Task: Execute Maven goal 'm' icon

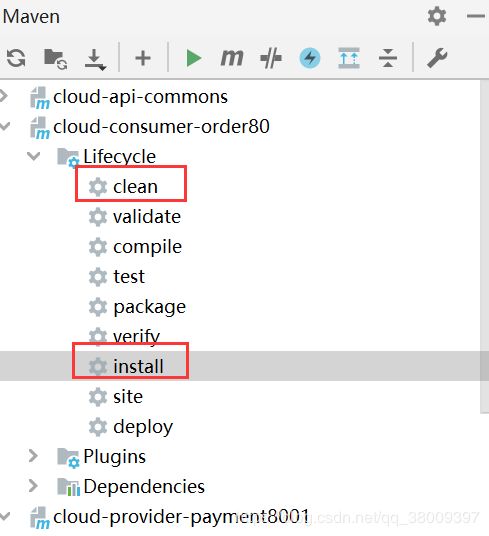Action: 232,58
